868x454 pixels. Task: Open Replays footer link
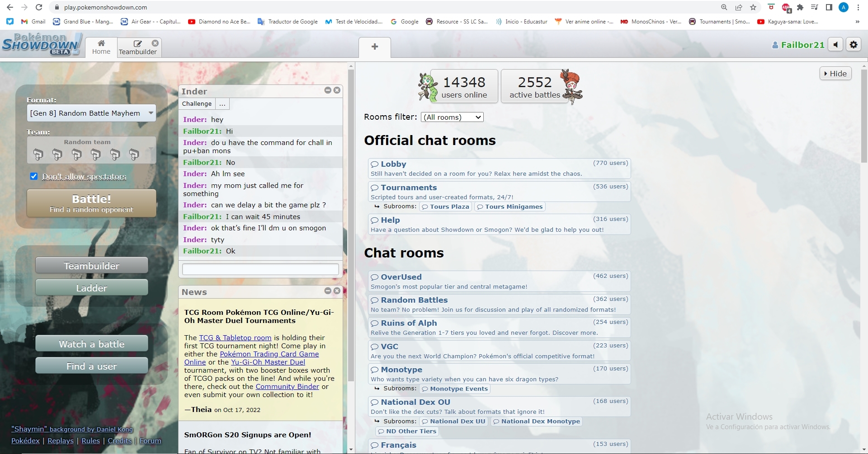(61, 440)
